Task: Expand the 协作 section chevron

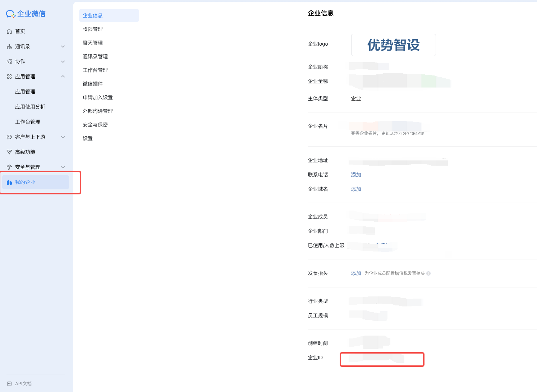Action: point(63,62)
